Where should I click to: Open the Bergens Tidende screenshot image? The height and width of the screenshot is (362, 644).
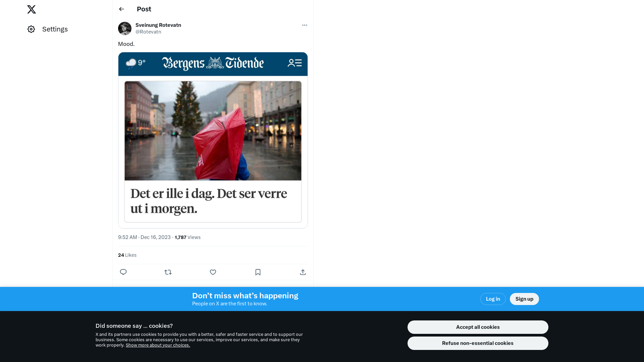click(x=213, y=140)
